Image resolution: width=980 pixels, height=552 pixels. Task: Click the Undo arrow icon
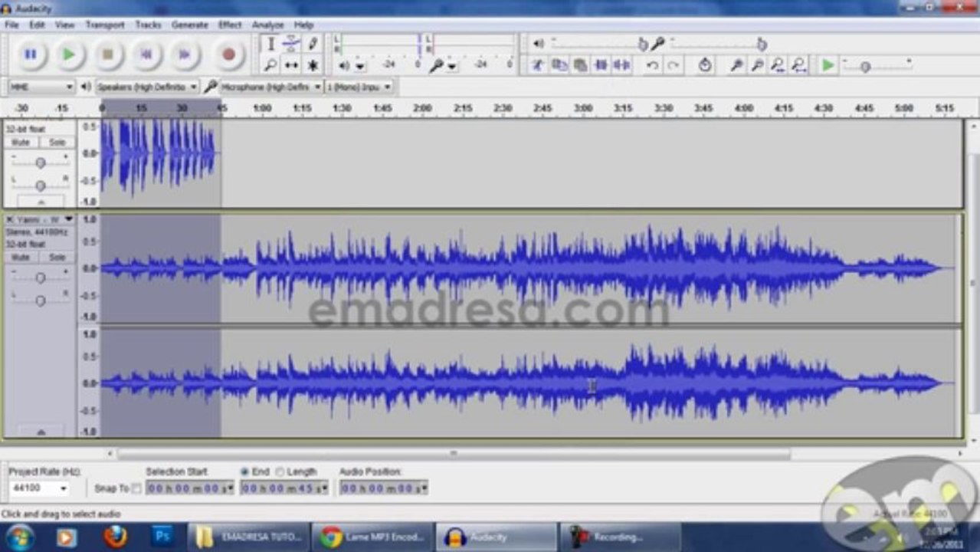[x=652, y=65]
